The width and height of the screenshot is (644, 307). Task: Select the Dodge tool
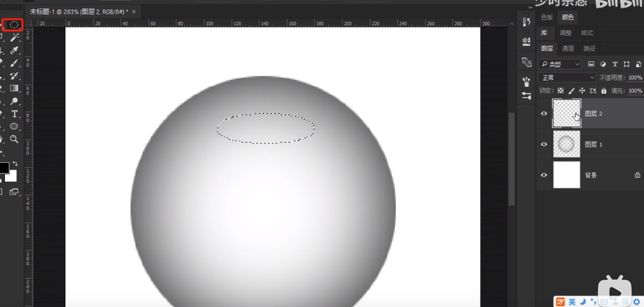14,101
